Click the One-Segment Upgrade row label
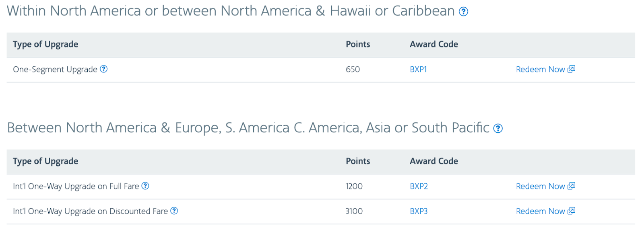This screenshot has height=230, width=644. click(x=55, y=70)
